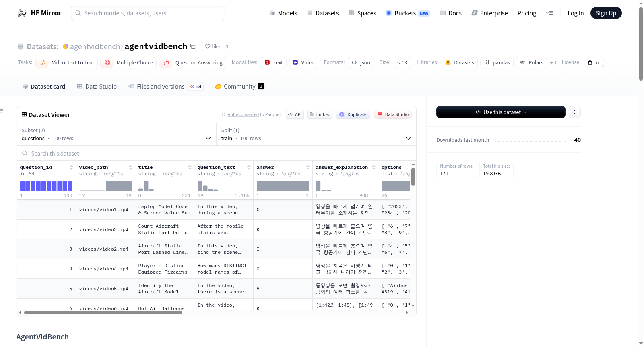Image resolution: width=644 pixels, height=347 pixels.
Task: Select the Multiple Choice task tag
Action: click(128, 62)
